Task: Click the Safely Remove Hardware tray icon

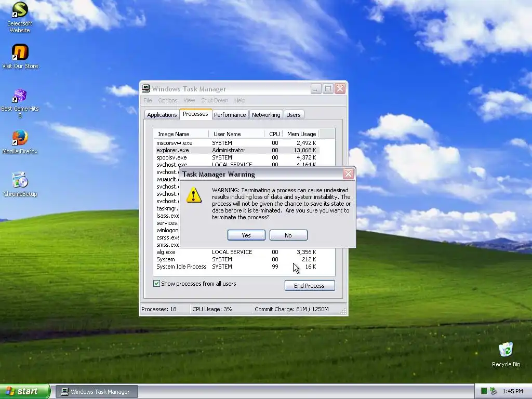Action: click(x=494, y=391)
